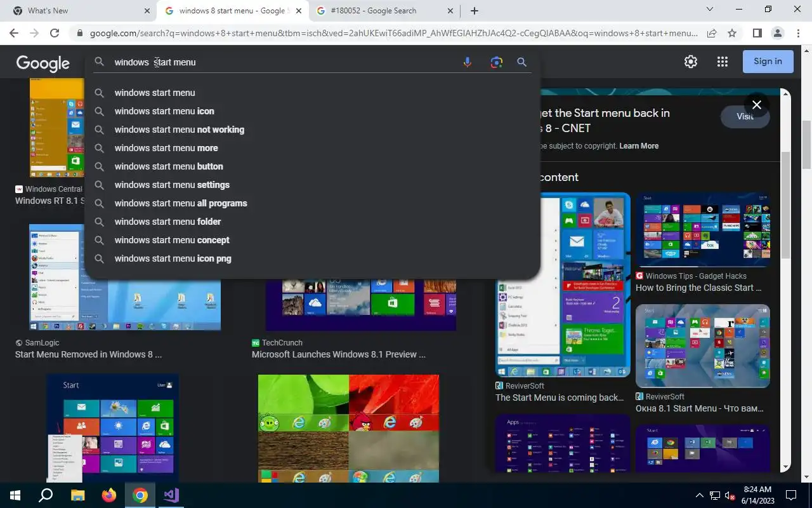
Task: Open the Google apps grid
Action: [x=722, y=62]
